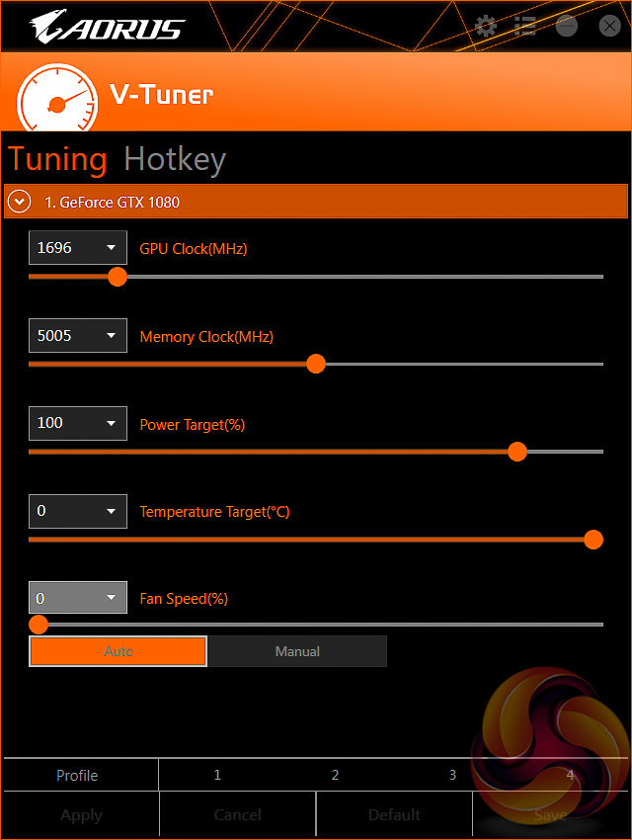Click the Fan Speed(%) label
632x840 pixels.
click(x=184, y=599)
